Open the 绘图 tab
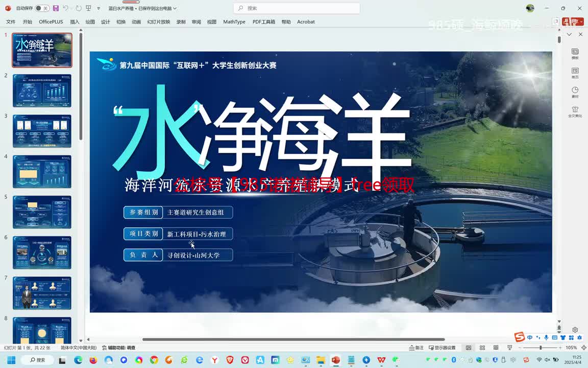 (x=90, y=22)
